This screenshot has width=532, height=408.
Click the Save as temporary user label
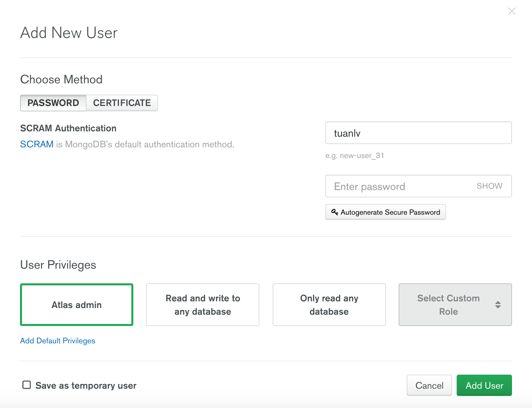(x=86, y=386)
